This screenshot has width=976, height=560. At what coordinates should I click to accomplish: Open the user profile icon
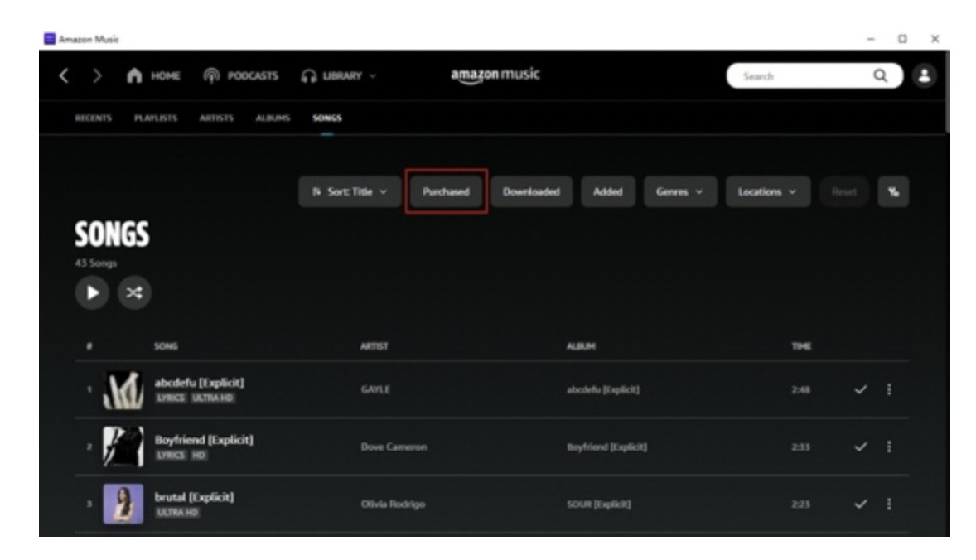pyautogui.click(x=925, y=76)
